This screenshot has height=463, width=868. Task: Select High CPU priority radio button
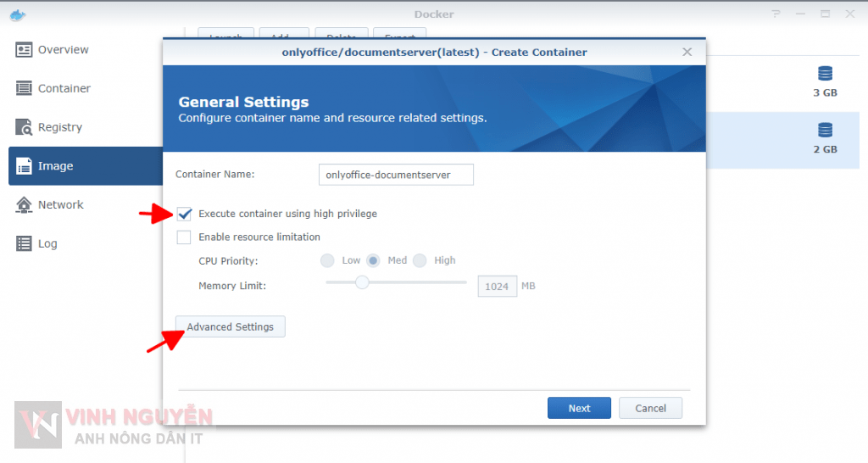click(420, 260)
